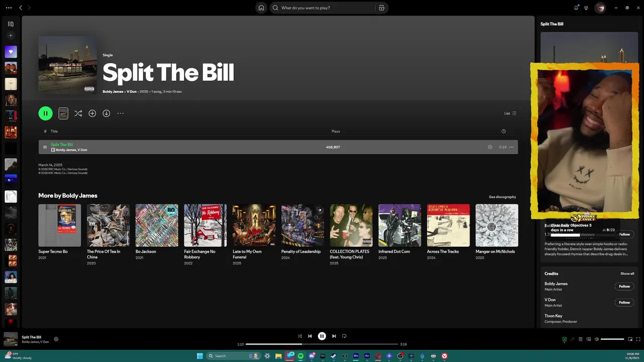The width and height of the screenshot is (644, 362).
Task: Enter full screen player
Action: click(638, 339)
